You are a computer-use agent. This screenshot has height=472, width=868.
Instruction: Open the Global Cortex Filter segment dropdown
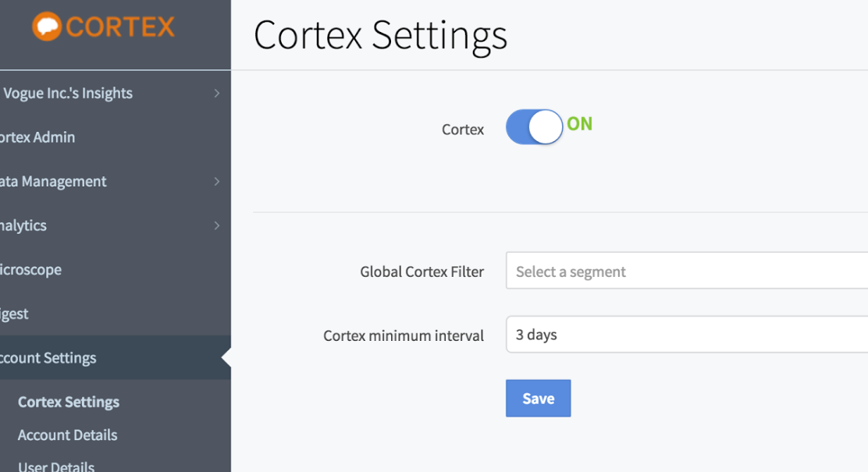coord(686,271)
